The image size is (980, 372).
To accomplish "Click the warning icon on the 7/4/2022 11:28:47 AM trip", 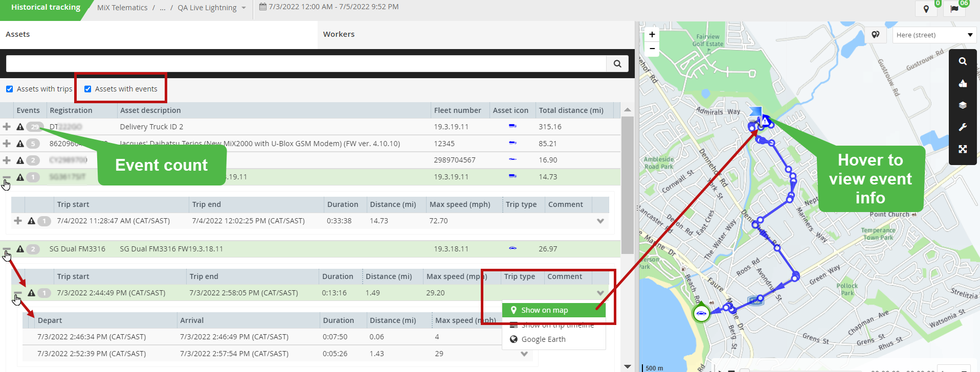I will pyautogui.click(x=31, y=221).
